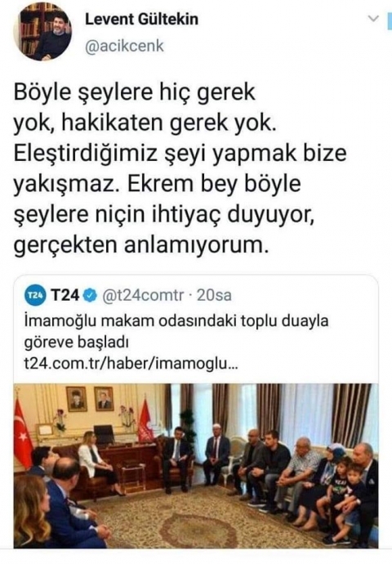Open the Levent Gültekin display name
392x564 pixels.
coord(141,19)
